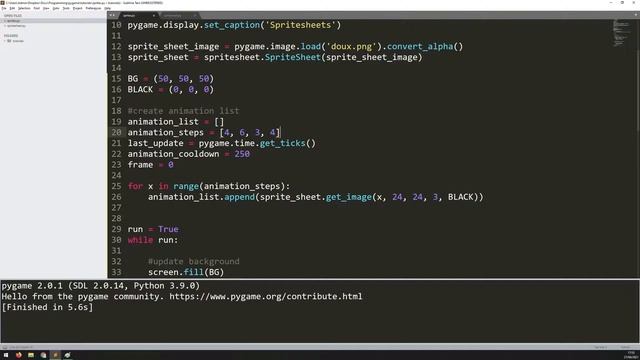Click the '#update background' comment
The height and width of the screenshot is (360, 640).
pyautogui.click(x=193, y=261)
